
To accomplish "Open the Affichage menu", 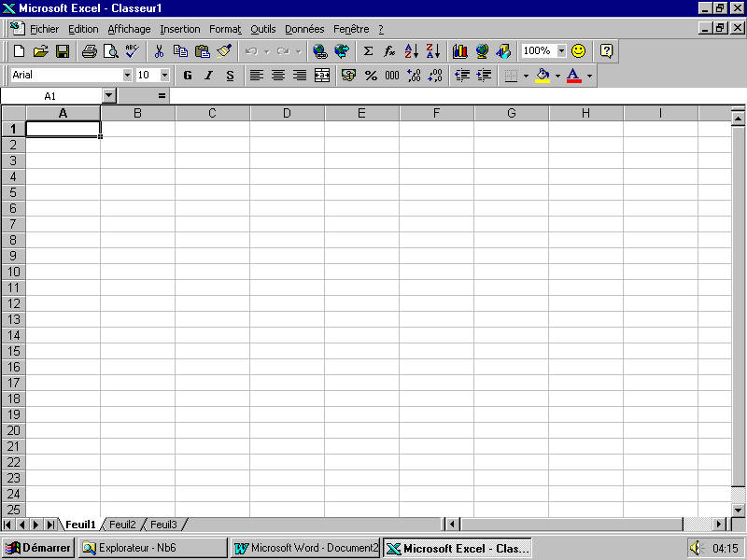I will [129, 29].
